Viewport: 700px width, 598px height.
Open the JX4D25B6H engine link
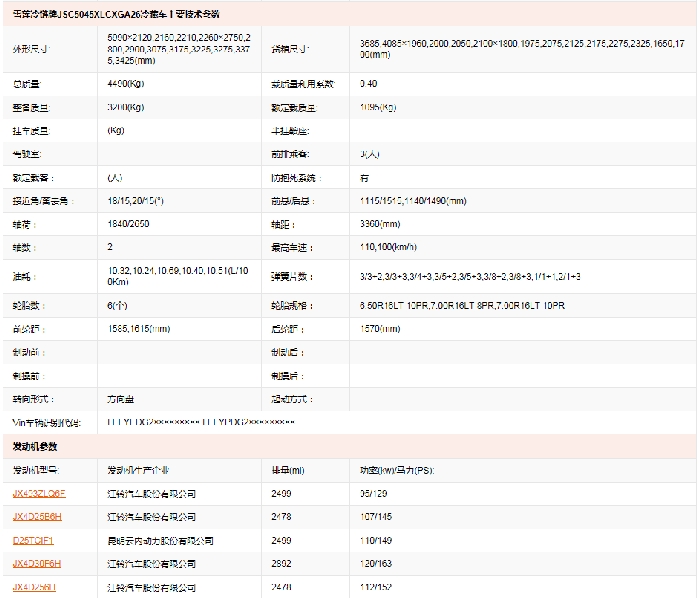[37, 516]
